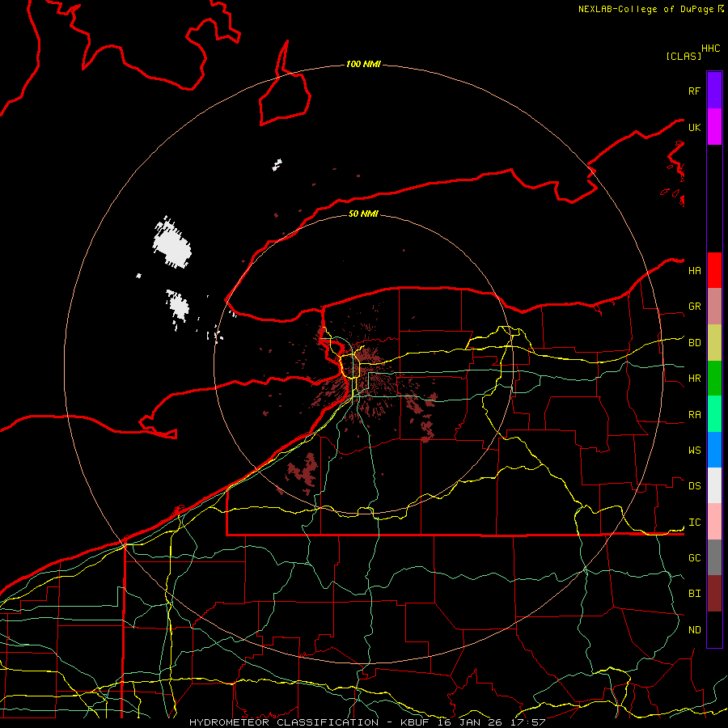This screenshot has height=728, width=728.
Task: Select the GR graupel legend swatch
Action: [x=714, y=307]
